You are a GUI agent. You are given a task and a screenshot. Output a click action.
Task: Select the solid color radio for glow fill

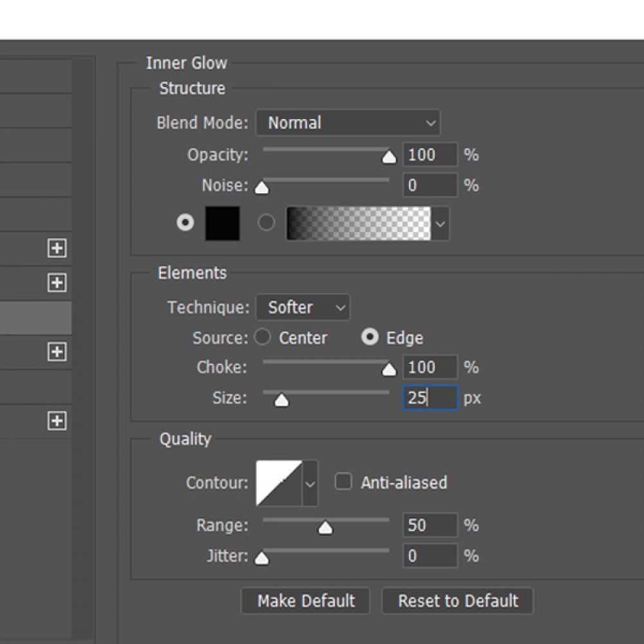[x=185, y=222]
